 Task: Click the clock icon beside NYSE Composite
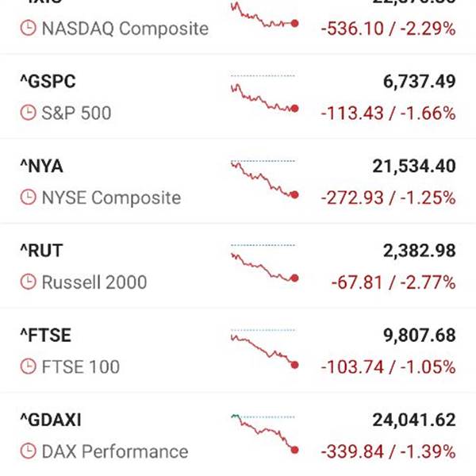coord(28,198)
